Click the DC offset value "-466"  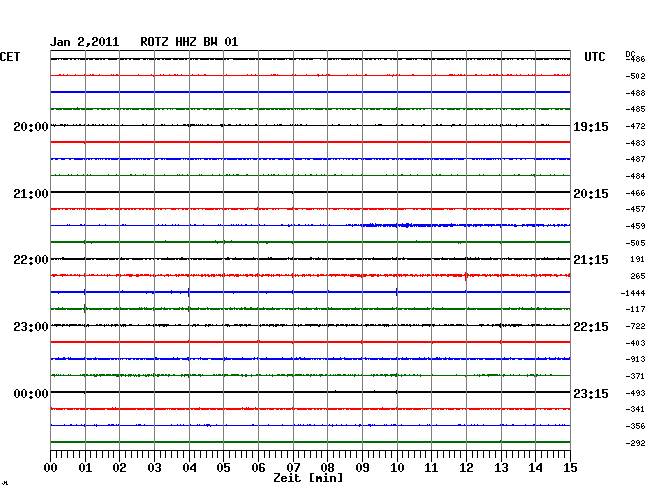635,193
